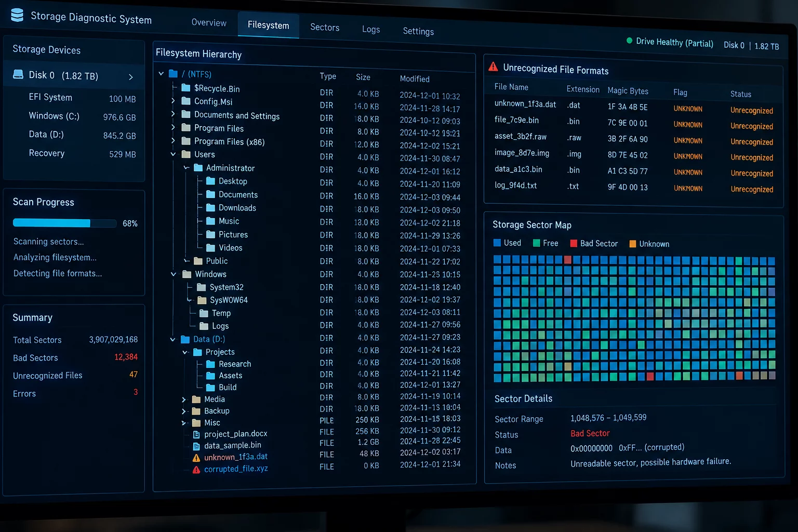Open the unknown_1f3a.dat entry in hierarchy
Screen dimensions: 798x532
click(236, 457)
